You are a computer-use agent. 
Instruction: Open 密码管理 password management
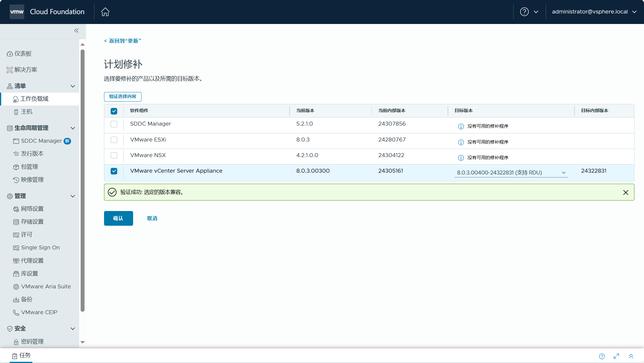click(x=28, y=342)
